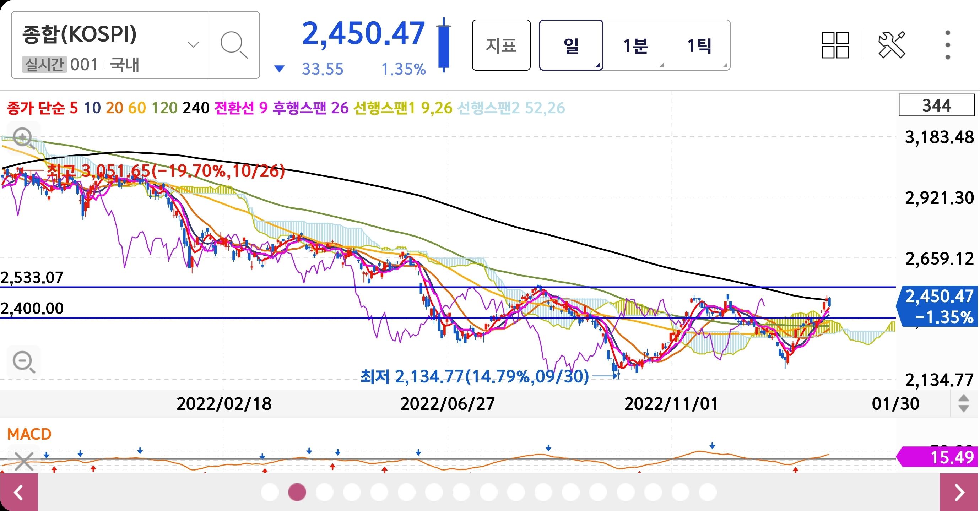This screenshot has width=980, height=511.
Task: Select the third page indicator dot
Action: coord(325,493)
